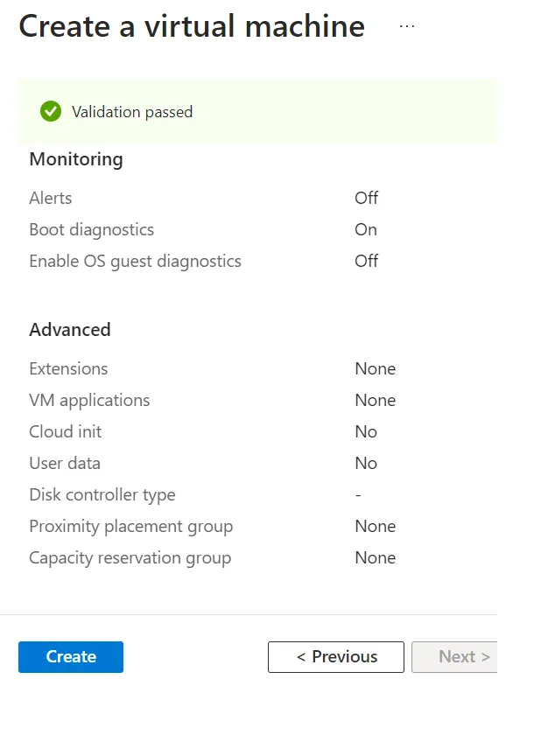Click the Disk controller type label

point(102,495)
